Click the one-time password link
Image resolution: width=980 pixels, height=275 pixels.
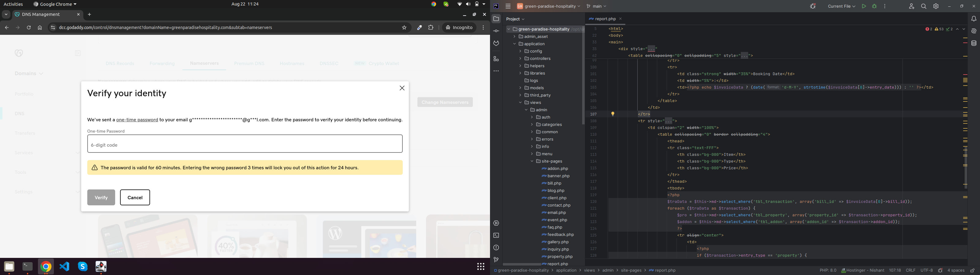(x=137, y=120)
